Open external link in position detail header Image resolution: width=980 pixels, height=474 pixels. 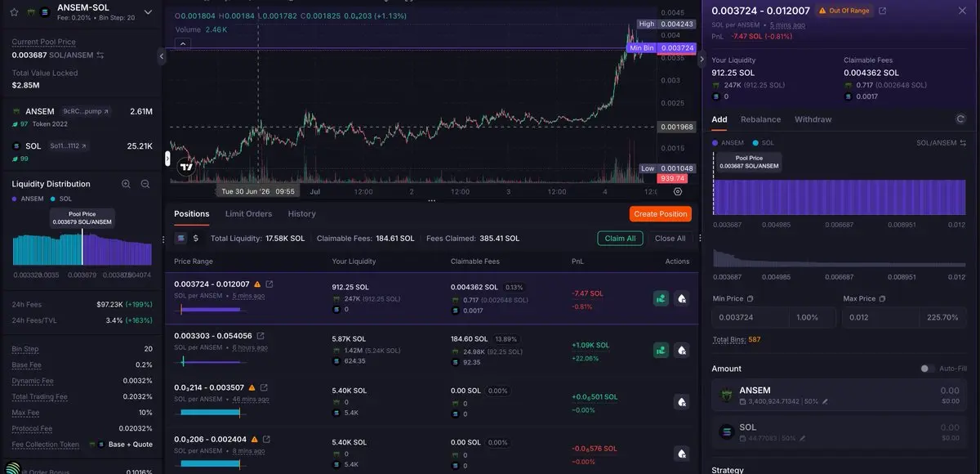click(882, 11)
